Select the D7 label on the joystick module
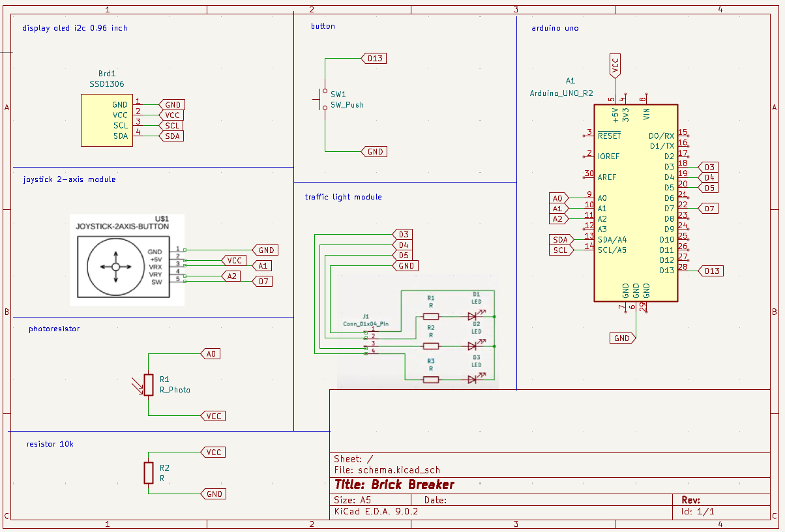Viewport: 785px width, 532px height. point(262,281)
